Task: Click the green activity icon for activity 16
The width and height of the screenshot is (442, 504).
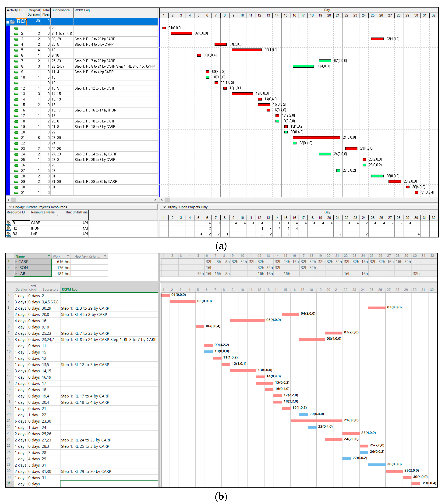Action: tap(16, 110)
